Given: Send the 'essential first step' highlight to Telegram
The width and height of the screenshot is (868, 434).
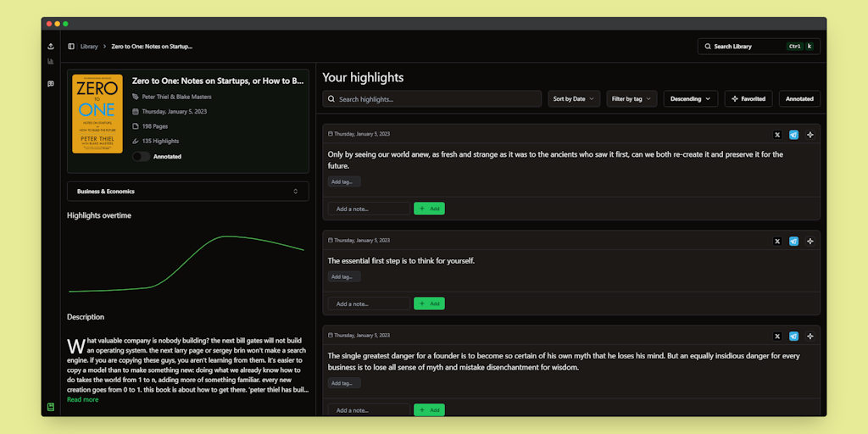Looking at the screenshot, I should click(x=793, y=241).
